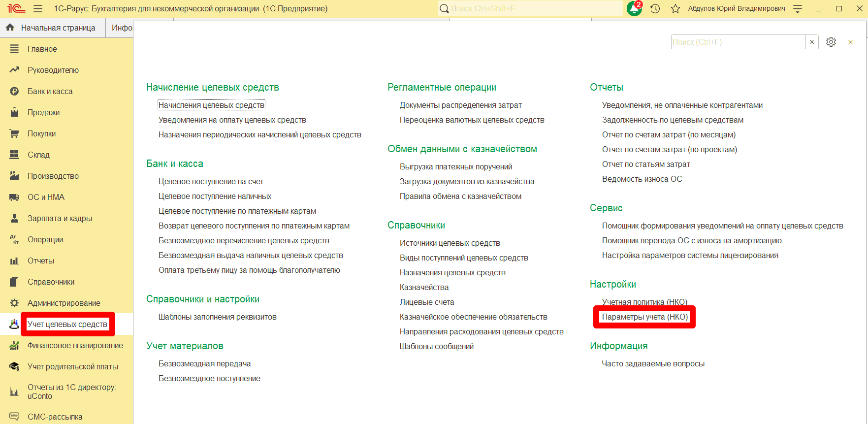Click the ОС и НМА truck icon
The height and width of the screenshot is (424, 868).
point(14,197)
